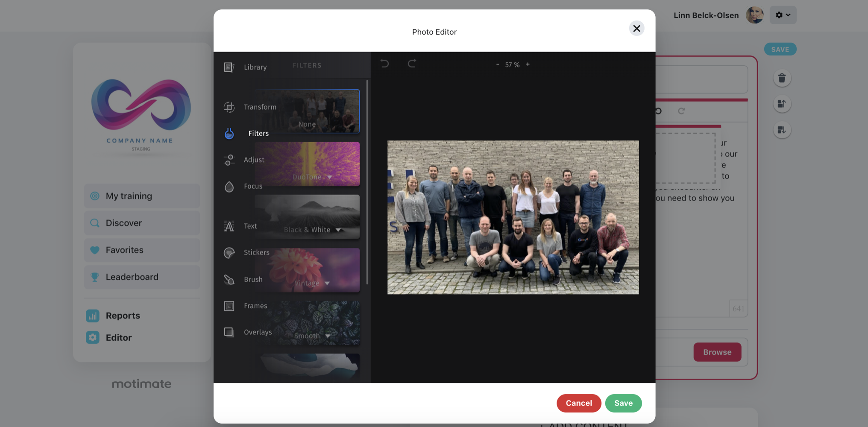This screenshot has width=868, height=427.
Task: Select the Brush tool icon
Action: [229, 280]
